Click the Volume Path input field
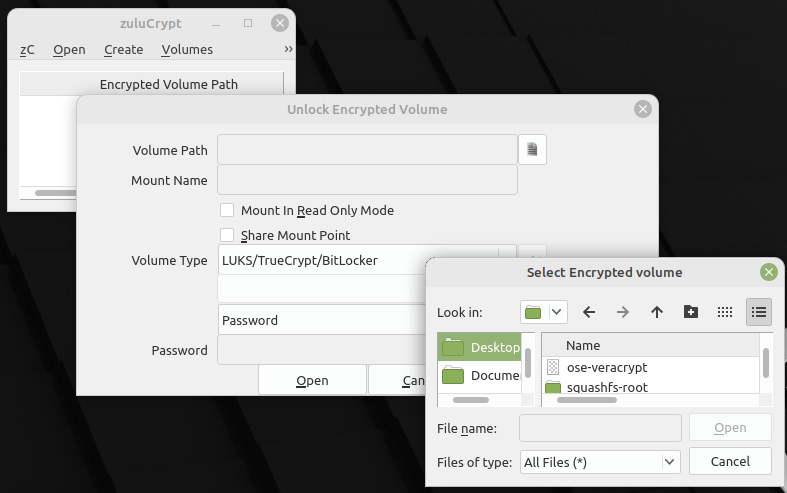 367,150
